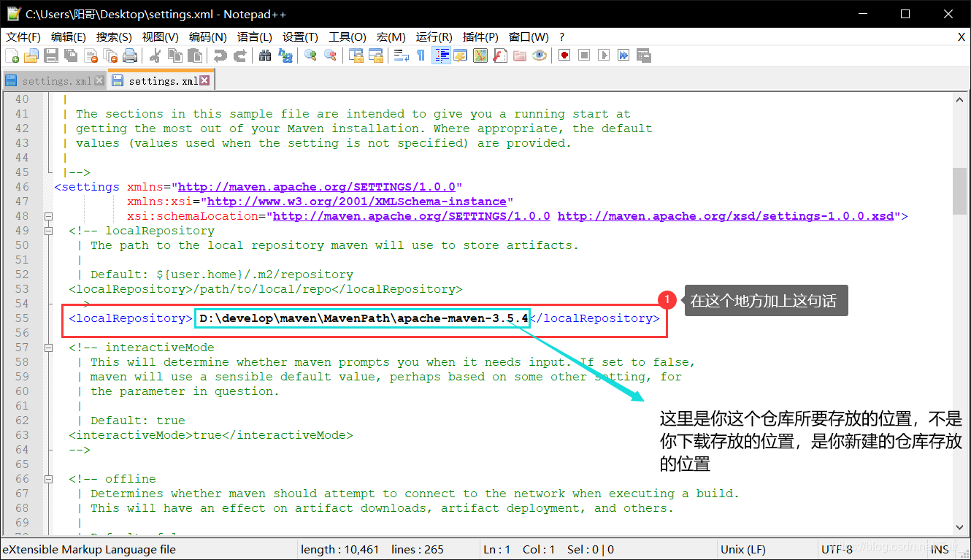The width and height of the screenshot is (971, 560).
Task: Redo the edit with the Redo arrow
Action: tap(239, 55)
